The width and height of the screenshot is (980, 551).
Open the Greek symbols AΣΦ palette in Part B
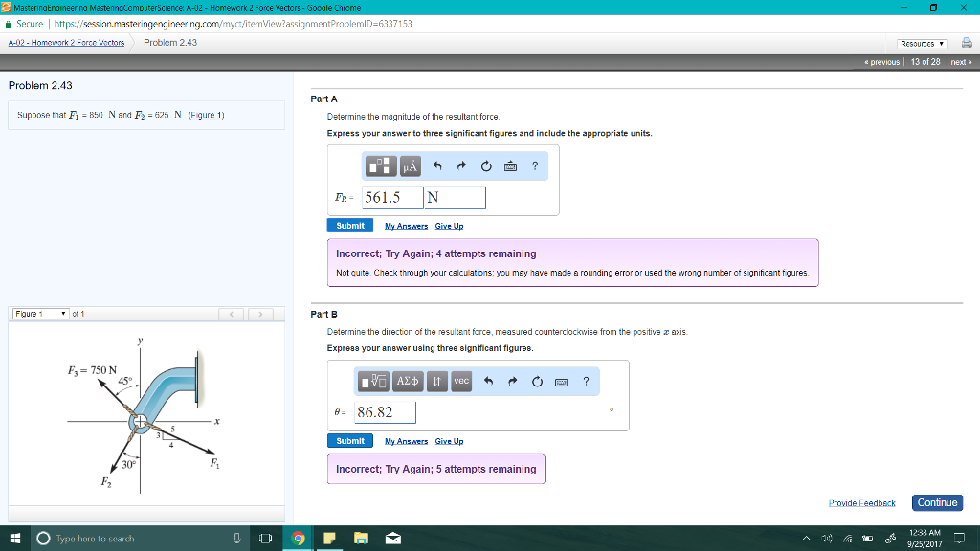407,382
